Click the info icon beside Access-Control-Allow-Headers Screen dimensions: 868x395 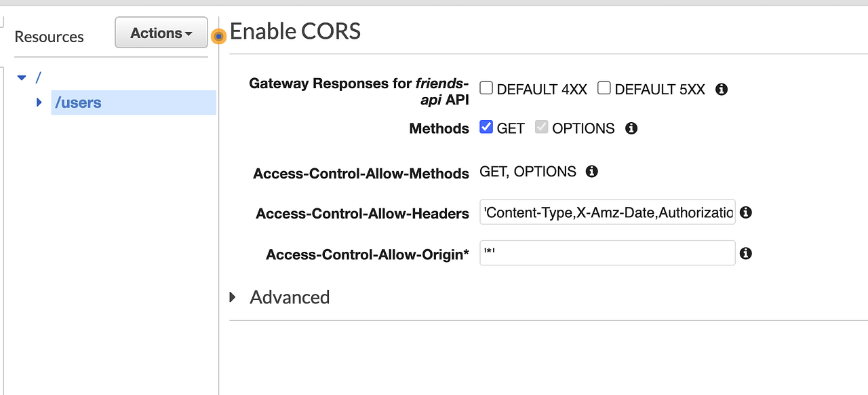[x=745, y=212]
